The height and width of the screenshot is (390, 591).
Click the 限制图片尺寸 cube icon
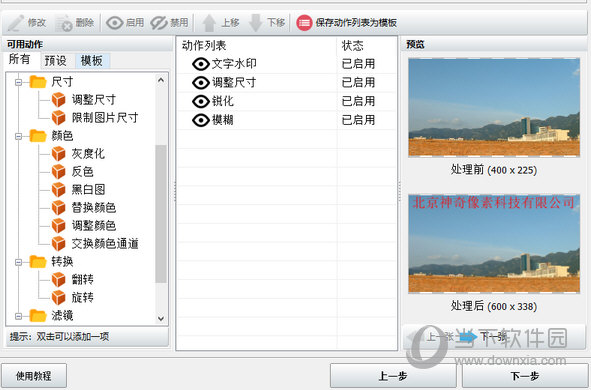pyautogui.click(x=58, y=118)
